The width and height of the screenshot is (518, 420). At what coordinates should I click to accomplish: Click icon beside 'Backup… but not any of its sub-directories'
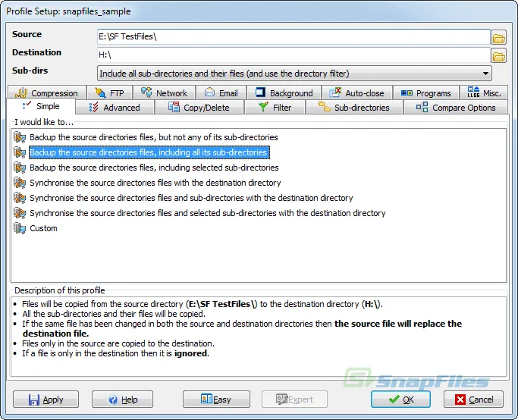[x=20, y=137]
